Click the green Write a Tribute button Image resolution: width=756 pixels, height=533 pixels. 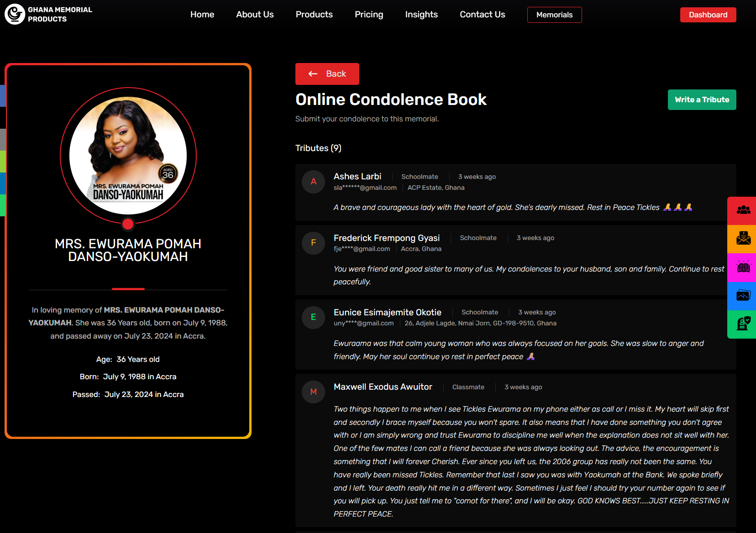pyautogui.click(x=702, y=99)
